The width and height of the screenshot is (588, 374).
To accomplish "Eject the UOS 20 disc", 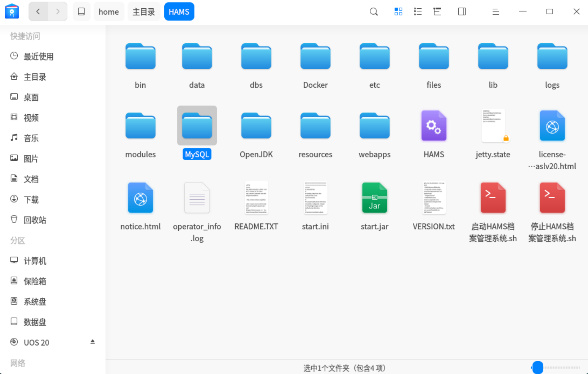I will tap(92, 342).
